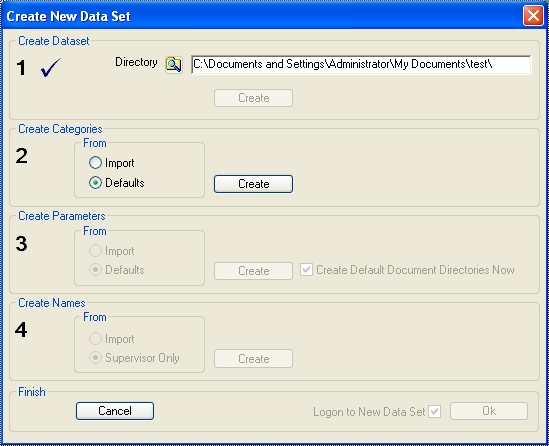Click into the Directory path field

pyautogui.click(x=361, y=64)
